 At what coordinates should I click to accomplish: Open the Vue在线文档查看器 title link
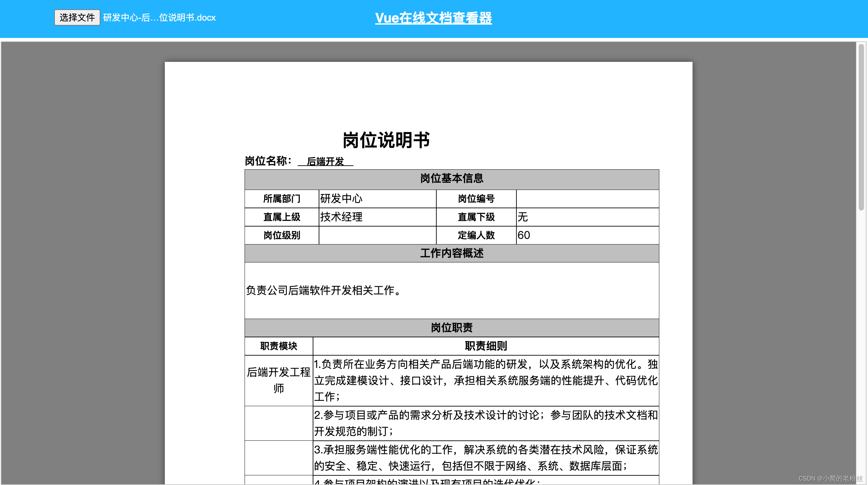point(433,18)
